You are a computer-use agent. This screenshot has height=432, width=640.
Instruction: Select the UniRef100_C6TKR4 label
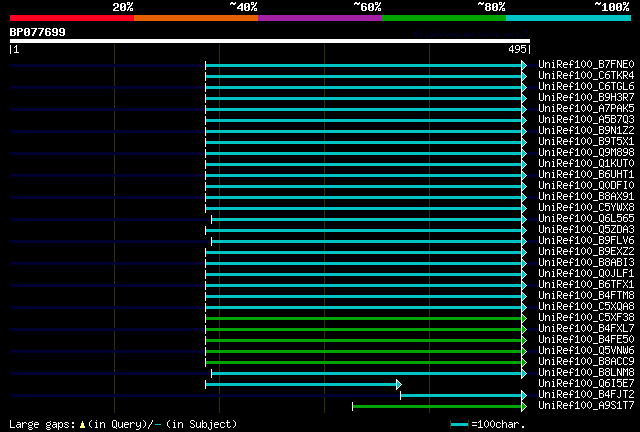point(586,76)
